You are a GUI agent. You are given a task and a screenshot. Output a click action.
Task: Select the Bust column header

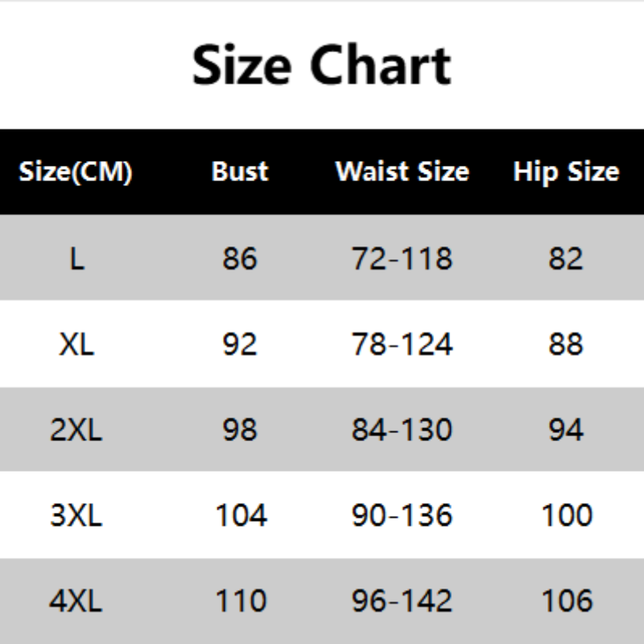point(240,171)
